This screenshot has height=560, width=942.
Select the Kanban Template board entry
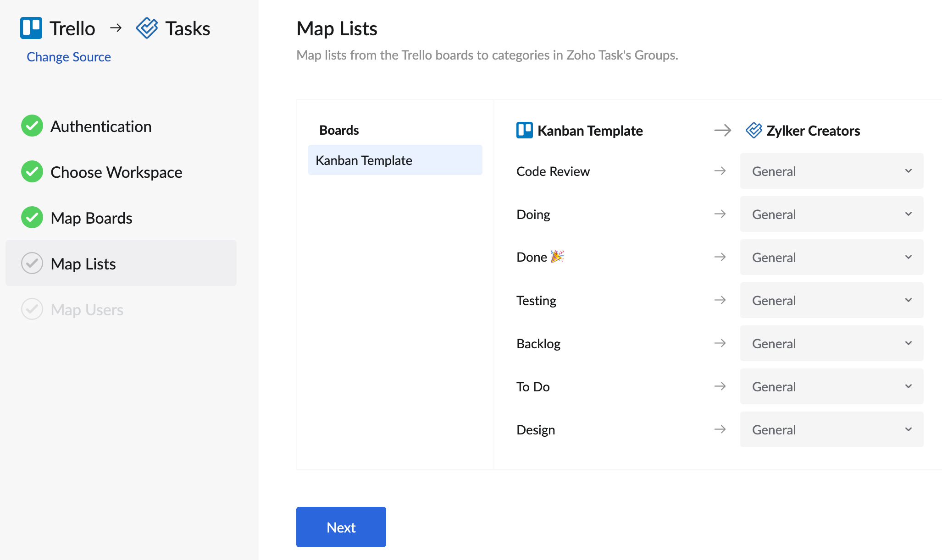pyautogui.click(x=395, y=160)
